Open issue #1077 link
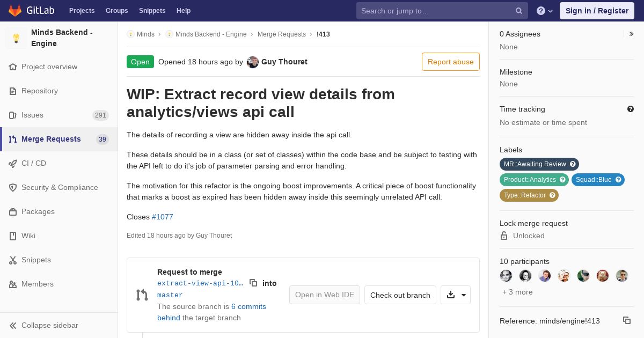This screenshot has height=338, width=644. (x=162, y=217)
